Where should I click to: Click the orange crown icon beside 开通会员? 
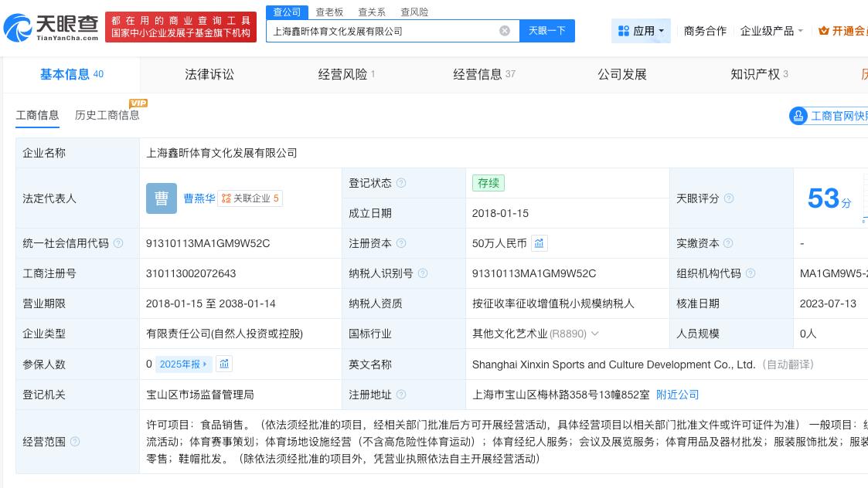click(824, 31)
